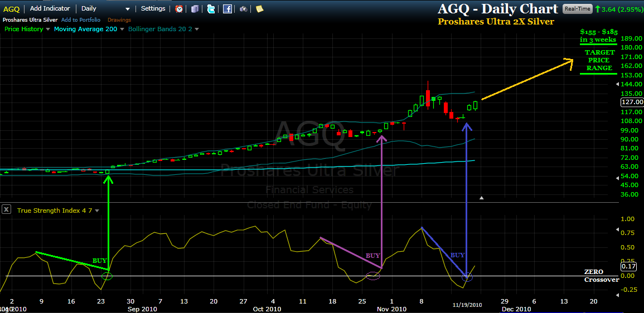Viewport: 644px width, 313px height.
Task: Click the AGQ ticker symbol field
Action: (12, 8)
